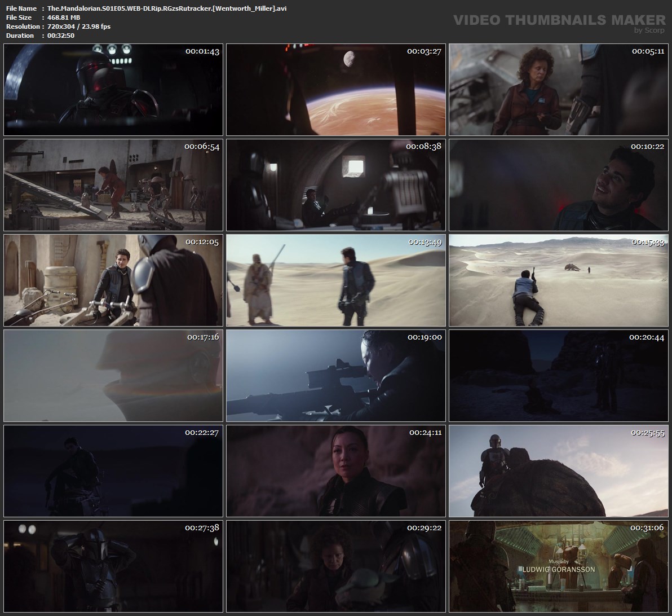
Task: Select the duration value 00:32:50
Action: point(61,36)
